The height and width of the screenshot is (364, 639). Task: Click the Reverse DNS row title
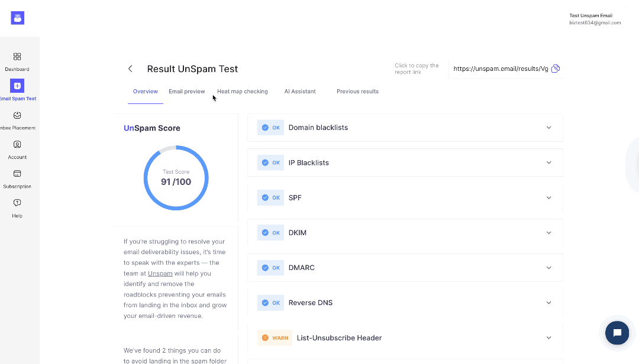(311, 303)
